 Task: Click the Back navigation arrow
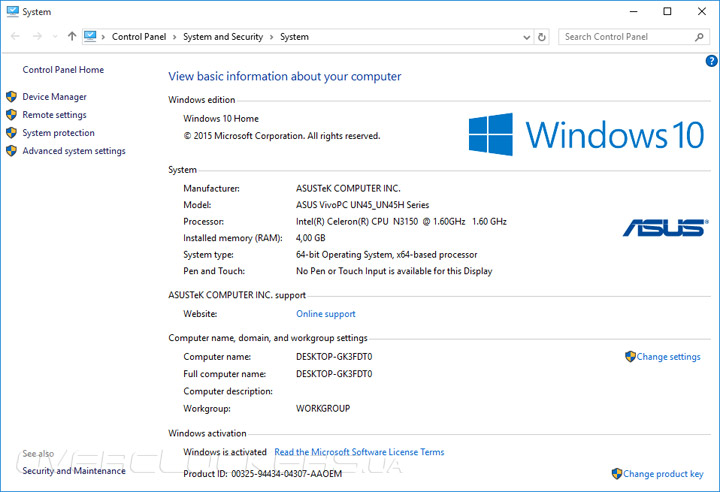tap(15, 36)
